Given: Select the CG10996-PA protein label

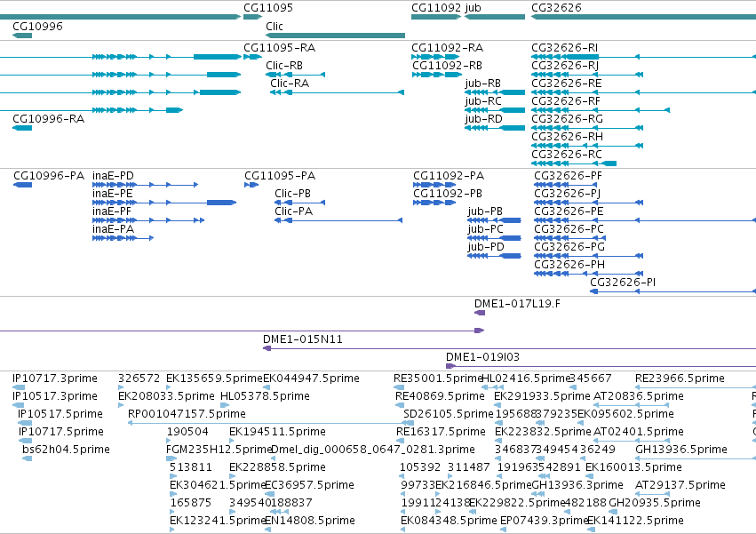Looking at the screenshot, I should click(x=49, y=176).
